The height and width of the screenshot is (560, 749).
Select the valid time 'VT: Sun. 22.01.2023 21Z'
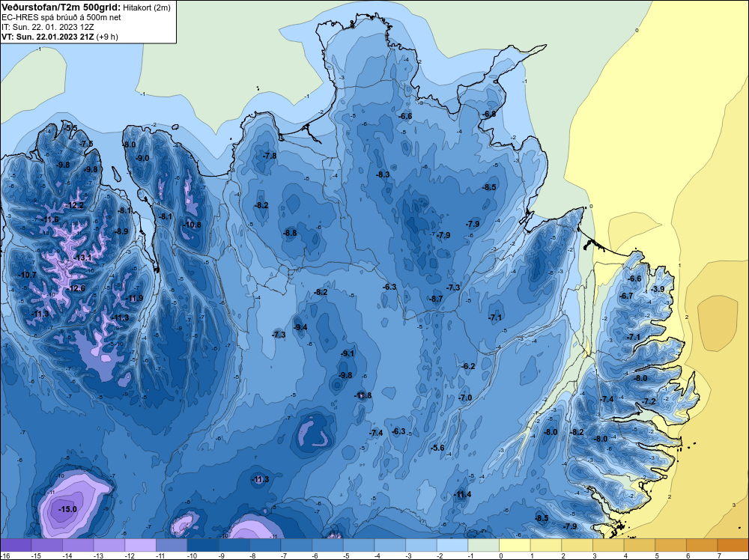pos(49,37)
